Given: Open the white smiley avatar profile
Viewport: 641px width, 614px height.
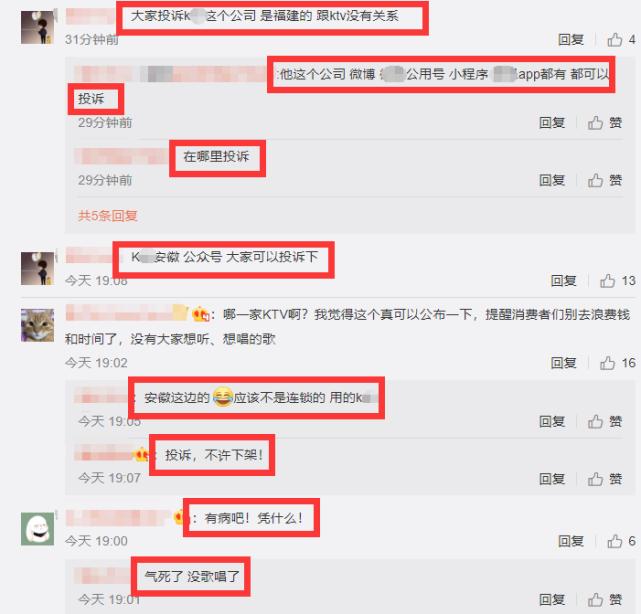Looking at the screenshot, I should [x=38, y=529].
